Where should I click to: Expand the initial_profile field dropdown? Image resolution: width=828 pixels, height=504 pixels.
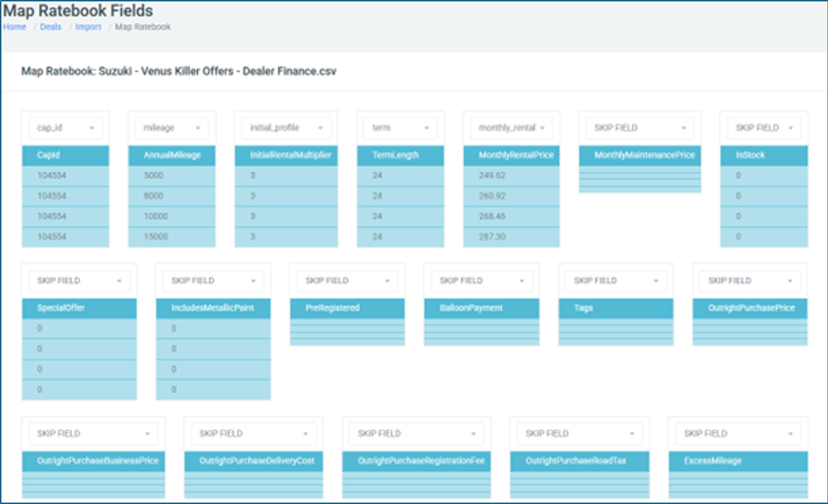(283, 128)
